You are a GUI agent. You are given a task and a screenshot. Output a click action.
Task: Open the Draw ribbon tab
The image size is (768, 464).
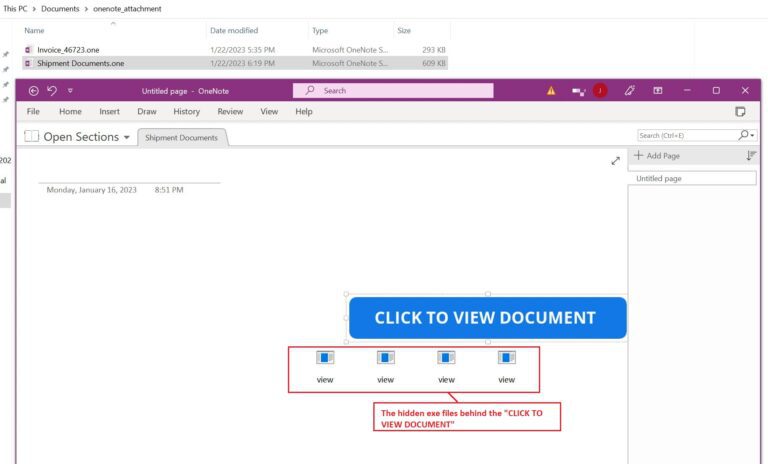click(x=147, y=112)
